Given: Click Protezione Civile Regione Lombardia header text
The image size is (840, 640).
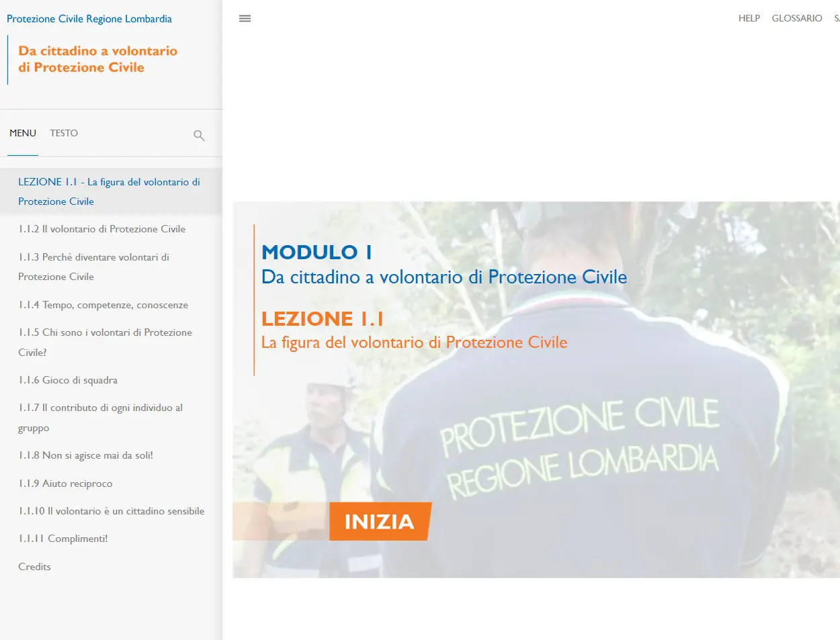Looking at the screenshot, I should [89, 19].
